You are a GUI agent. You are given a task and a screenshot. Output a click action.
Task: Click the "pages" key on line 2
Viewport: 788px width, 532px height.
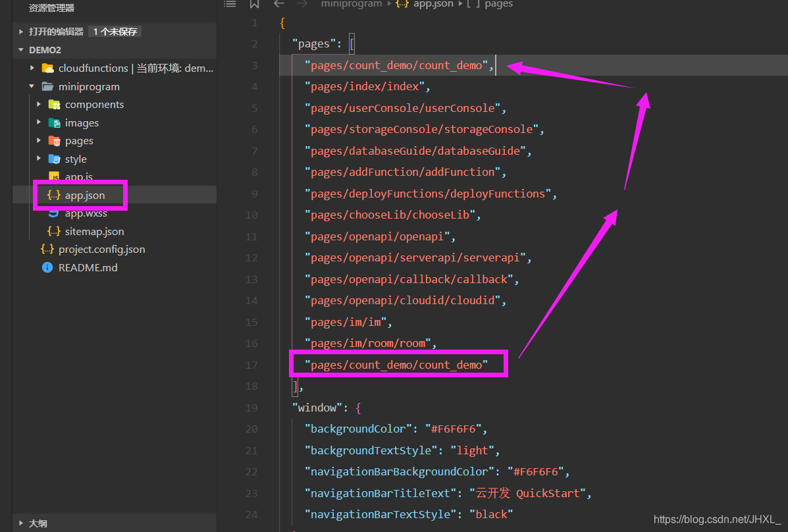point(314,43)
